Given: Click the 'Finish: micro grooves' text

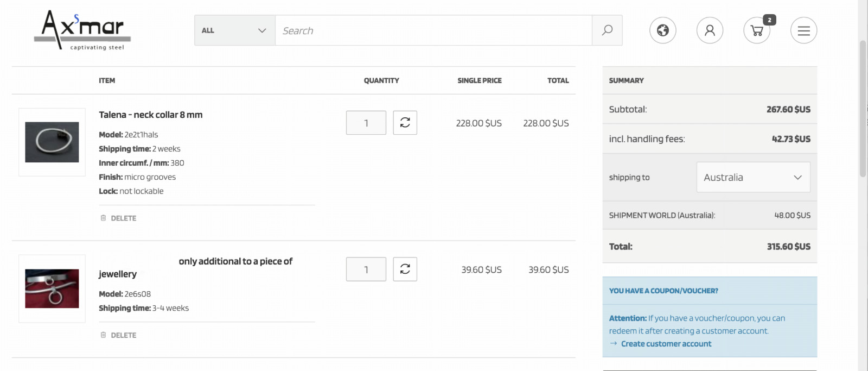Looking at the screenshot, I should point(137,177).
